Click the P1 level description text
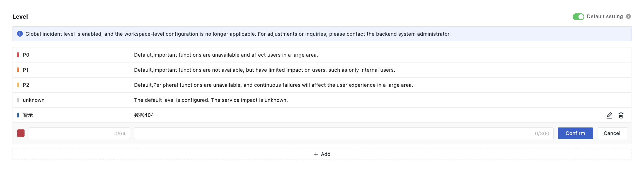This screenshot has height=188, width=644. (264, 70)
